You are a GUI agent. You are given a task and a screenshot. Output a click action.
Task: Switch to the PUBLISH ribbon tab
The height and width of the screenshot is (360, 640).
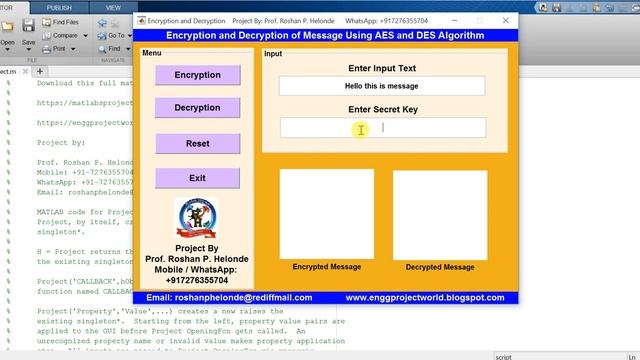coord(59,8)
